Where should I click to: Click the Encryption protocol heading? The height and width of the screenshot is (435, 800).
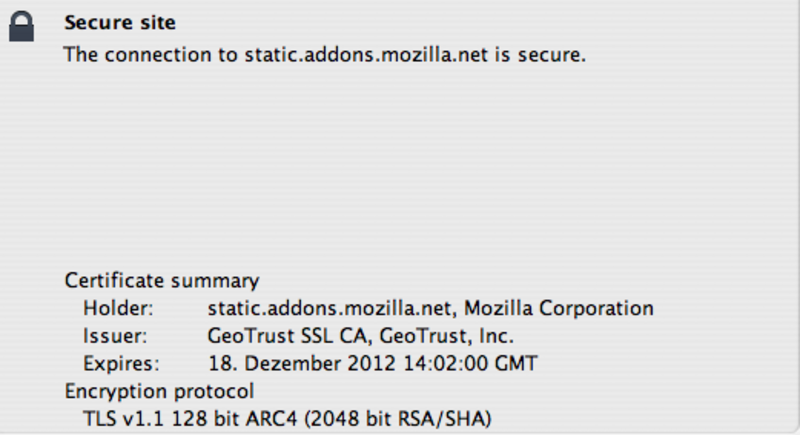click(x=159, y=391)
